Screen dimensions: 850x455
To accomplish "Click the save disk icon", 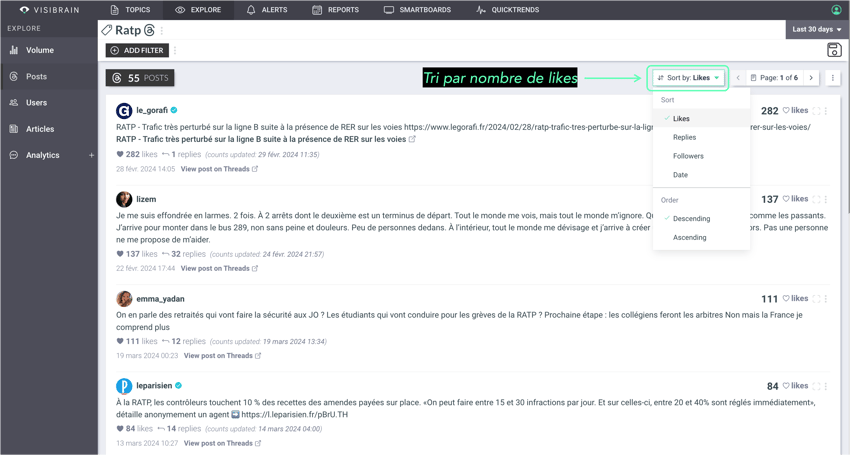I will (834, 50).
